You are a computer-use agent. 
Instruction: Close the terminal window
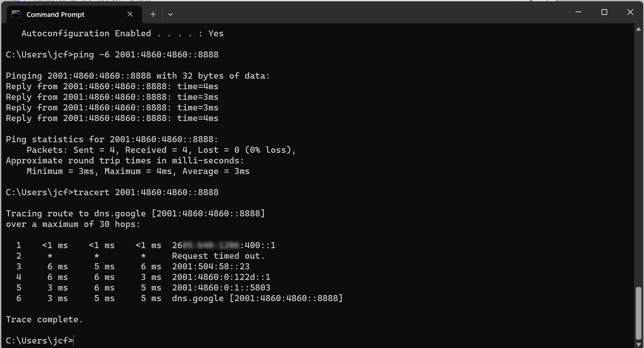pyautogui.click(x=630, y=12)
